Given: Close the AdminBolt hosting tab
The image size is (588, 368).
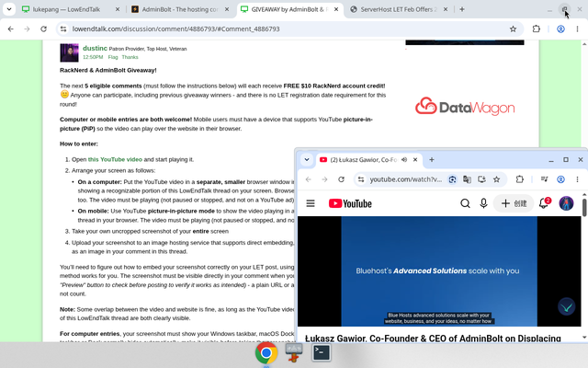Looking at the screenshot, I should point(227,9).
